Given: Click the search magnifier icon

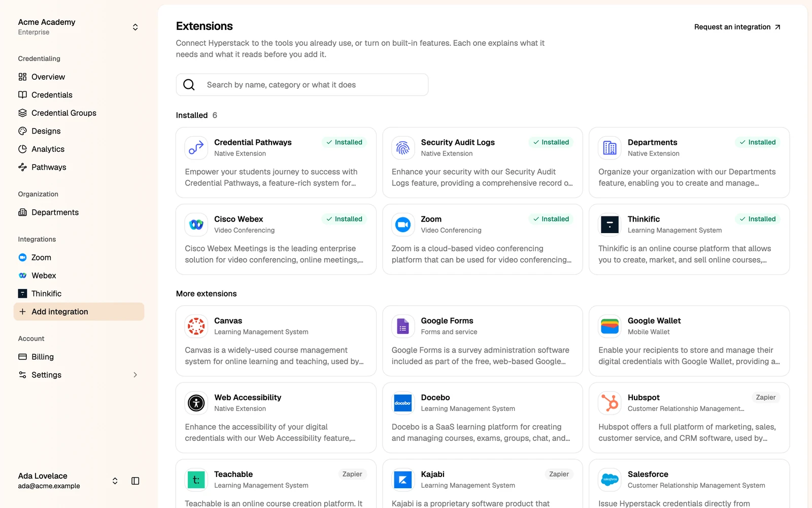Looking at the screenshot, I should coord(189,85).
